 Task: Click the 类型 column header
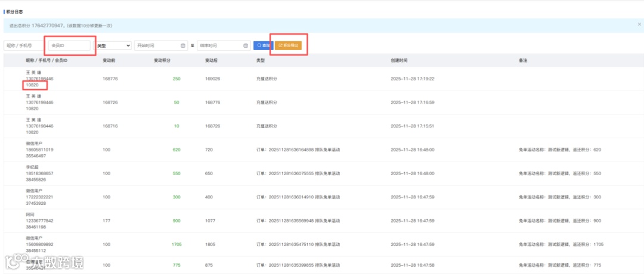coord(261,60)
